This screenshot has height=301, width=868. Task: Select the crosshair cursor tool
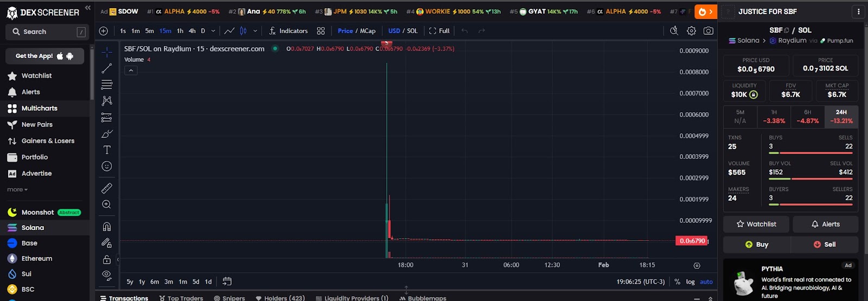[x=107, y=52]
